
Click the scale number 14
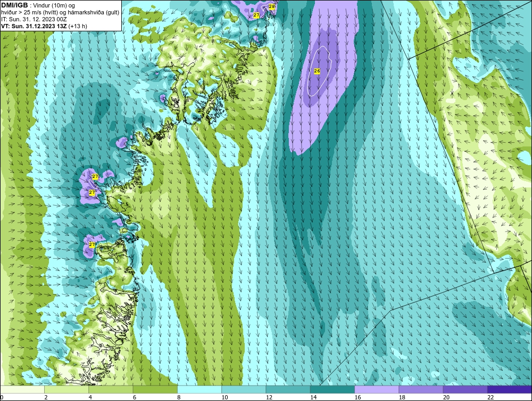(x=313, y=398)
